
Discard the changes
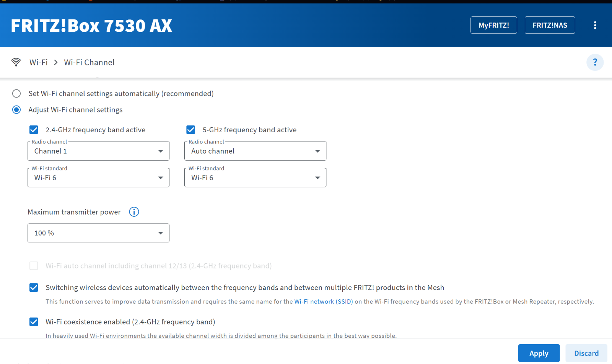(x=586, y=353)
